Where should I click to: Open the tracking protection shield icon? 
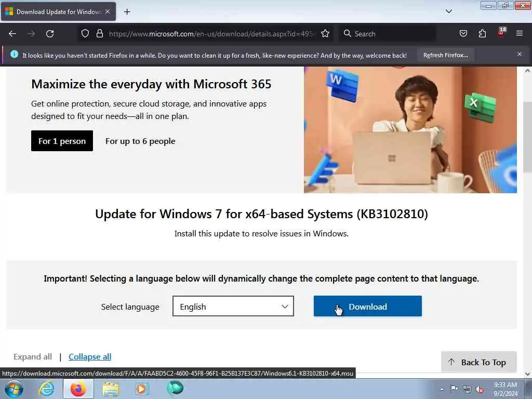[x=85, y=34]
